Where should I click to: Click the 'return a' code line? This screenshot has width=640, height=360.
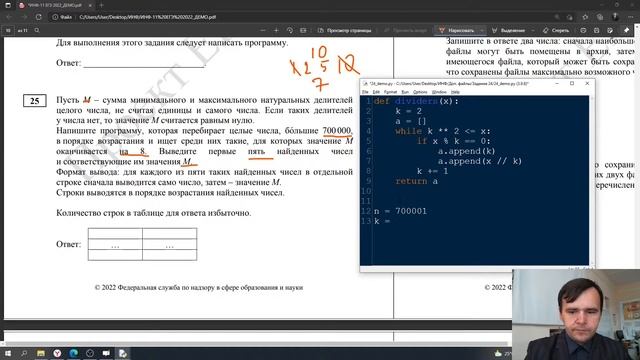[416, 181]
